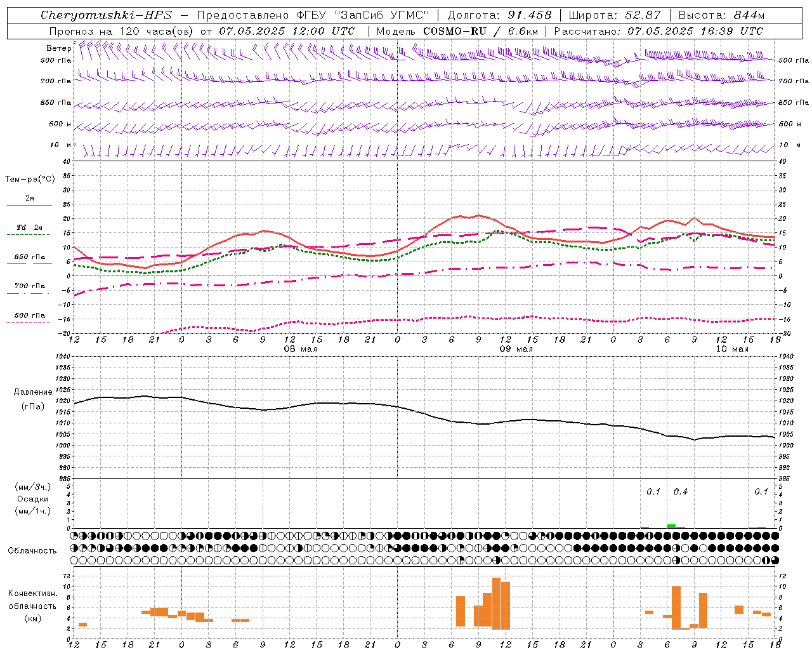Click the 700 гПа temperature legend entry
812x650 pixels.
(x=30, y=286)
